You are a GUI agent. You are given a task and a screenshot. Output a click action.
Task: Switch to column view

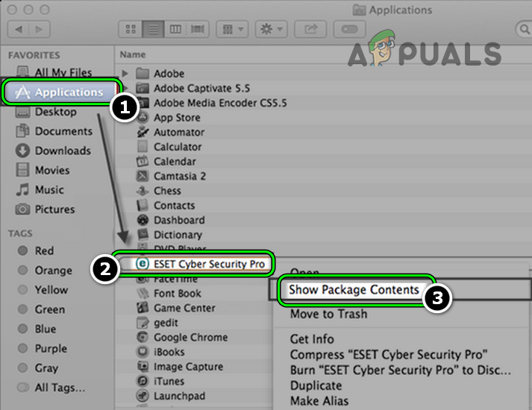point(175,30)
